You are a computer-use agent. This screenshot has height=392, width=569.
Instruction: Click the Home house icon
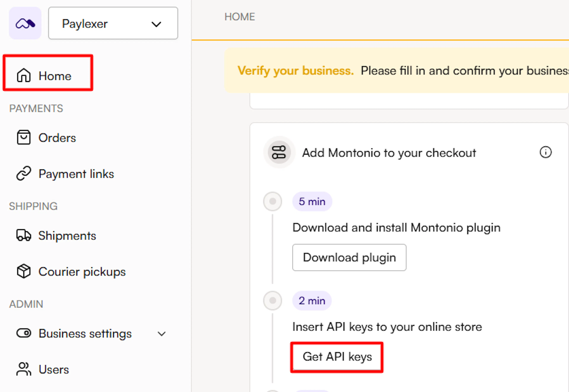tap(24, 75)
